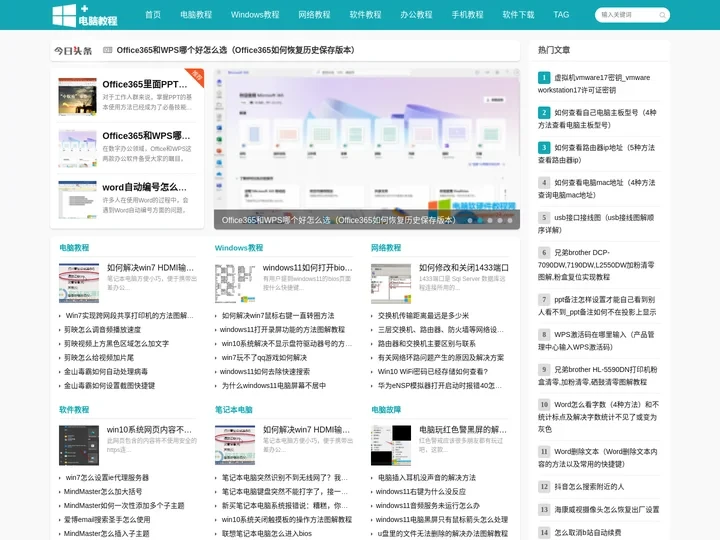Select hot article rank 2 badge
720x540 pixels.
544,112
